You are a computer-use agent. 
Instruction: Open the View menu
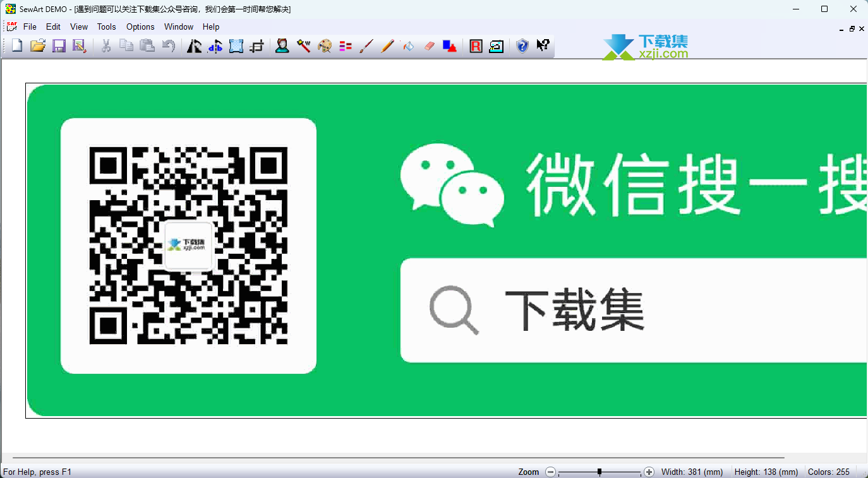pyautogui.click(x=79, y=27)
